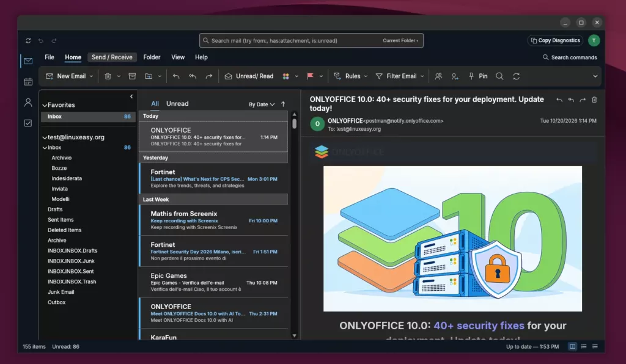Open the Current Folder search scope dropdown
Viewport: 626px width, 364px height.
coord(400,41)
